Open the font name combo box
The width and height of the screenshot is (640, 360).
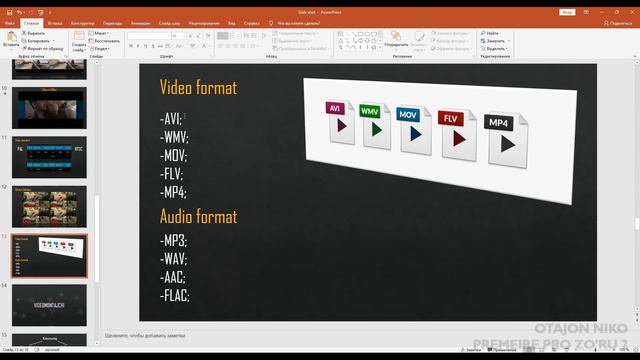click(x=149, y=36)
